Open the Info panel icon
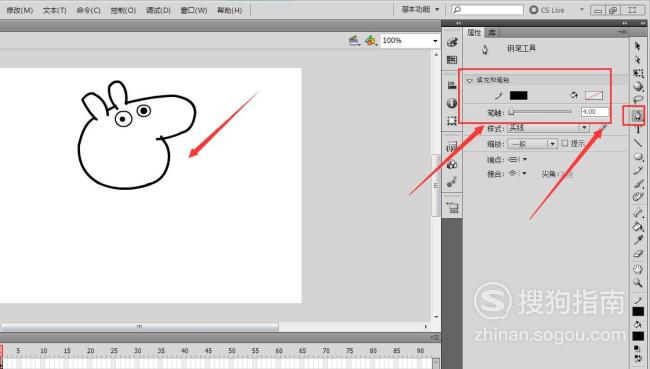This screenshot has height=369, width=650. (x=452, y=103)
